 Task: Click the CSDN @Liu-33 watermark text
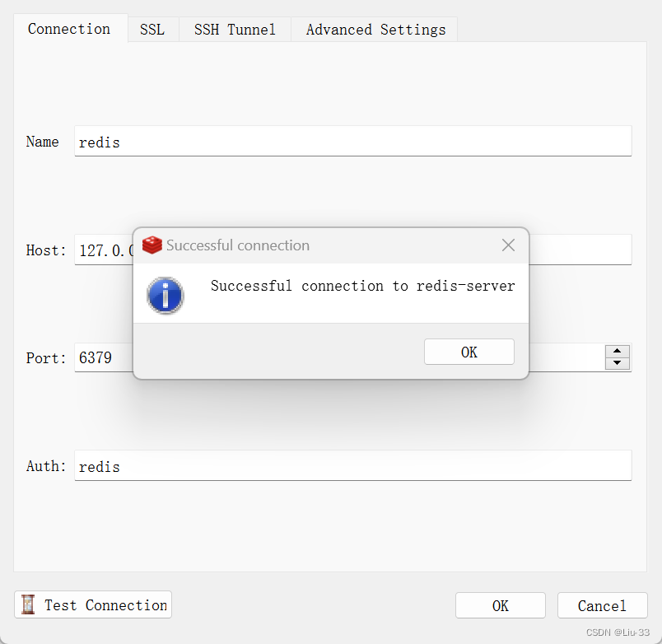tap(619, 632)
